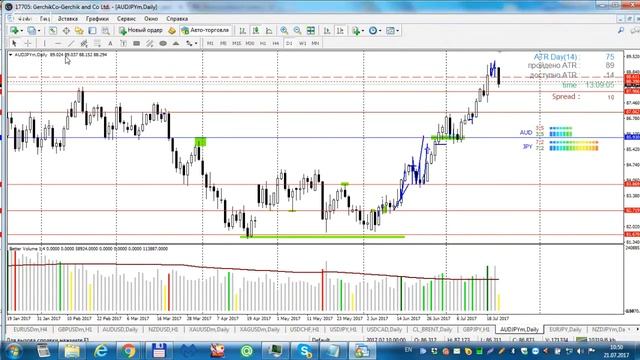Screen dimensions: 640x360
Task: Switch to the USDCAD,Daily chart tab
Action: point(384,329)
